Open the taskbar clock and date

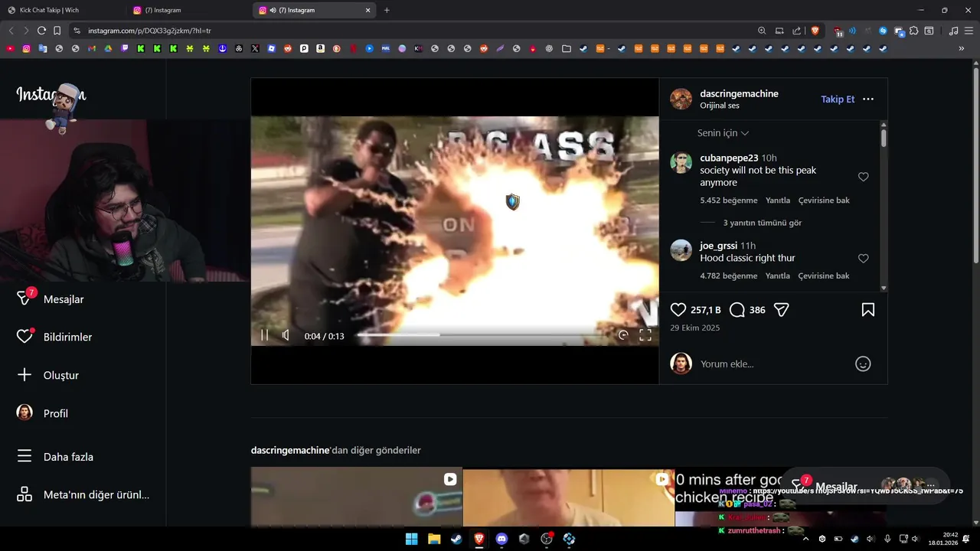(943, 539)
